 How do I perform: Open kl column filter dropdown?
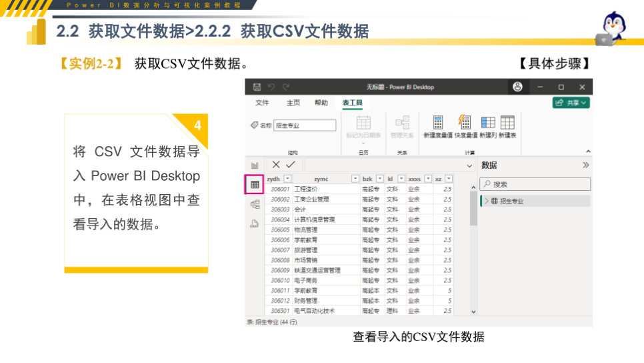(x=401, y=178)
